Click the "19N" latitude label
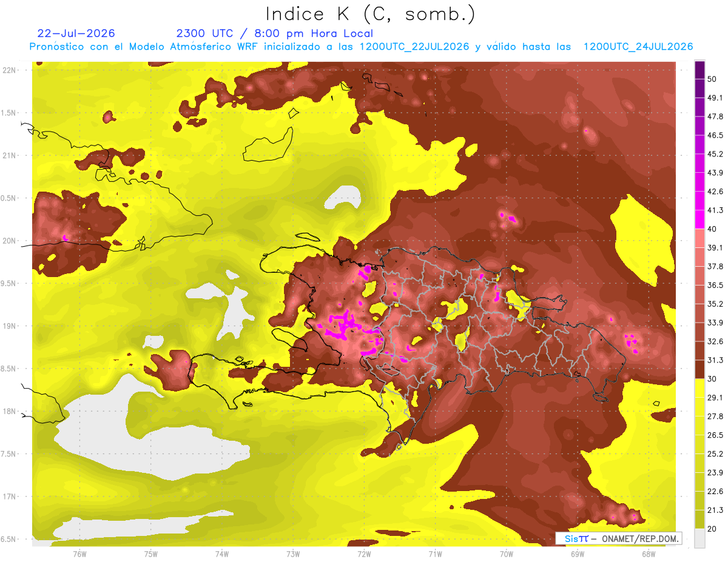The width and height of the screenshot is (728, 562). (x=10, y=326)
